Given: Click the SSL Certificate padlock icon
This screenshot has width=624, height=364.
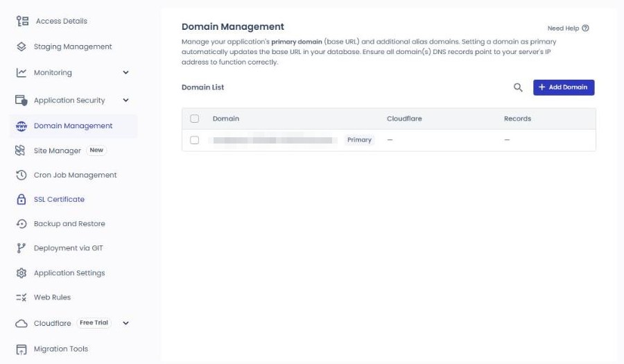Looking at the screenshot, I should click(21, 199).
